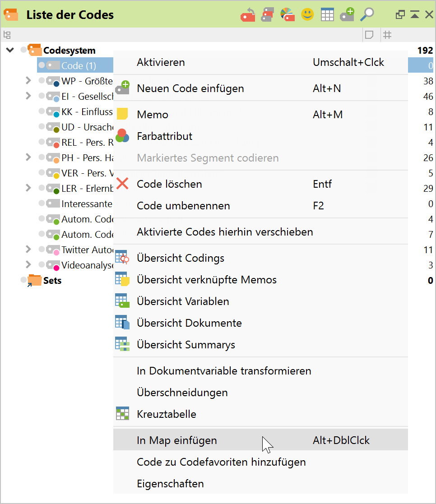Viewport: 436px width, 504px height.
Task: Choose Code umbenennen
Action: point(260,206)
